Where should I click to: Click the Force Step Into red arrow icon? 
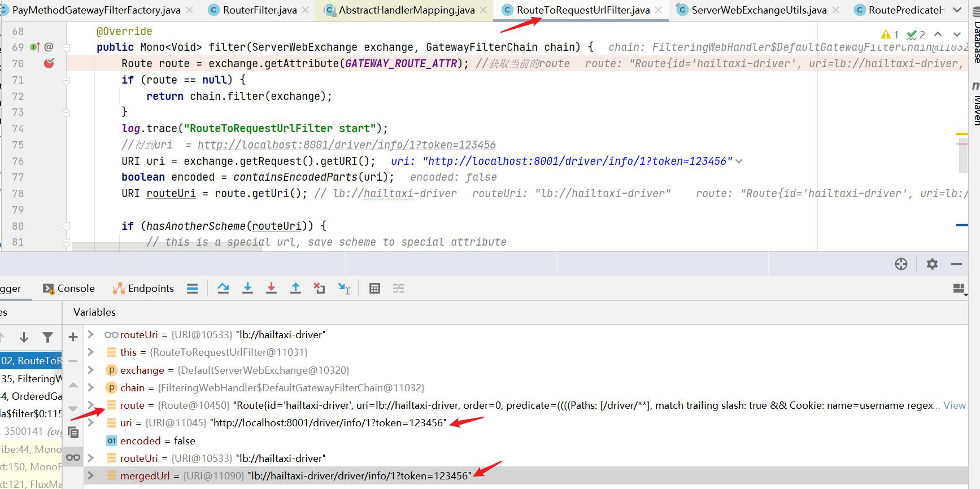click(271, 289)
